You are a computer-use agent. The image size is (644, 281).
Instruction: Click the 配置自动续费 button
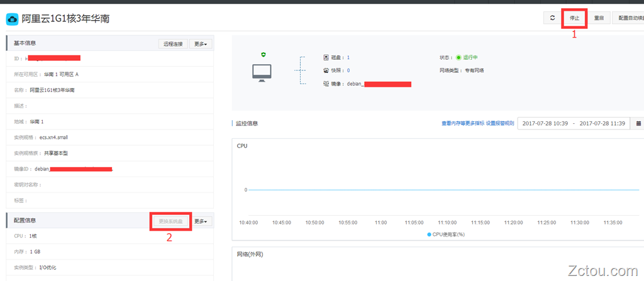point(628,18)
